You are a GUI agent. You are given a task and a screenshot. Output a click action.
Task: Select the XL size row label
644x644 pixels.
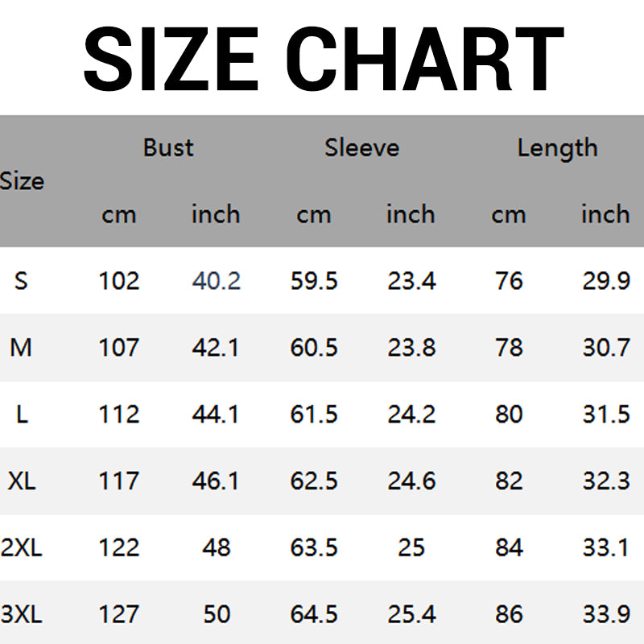point(21,481)
